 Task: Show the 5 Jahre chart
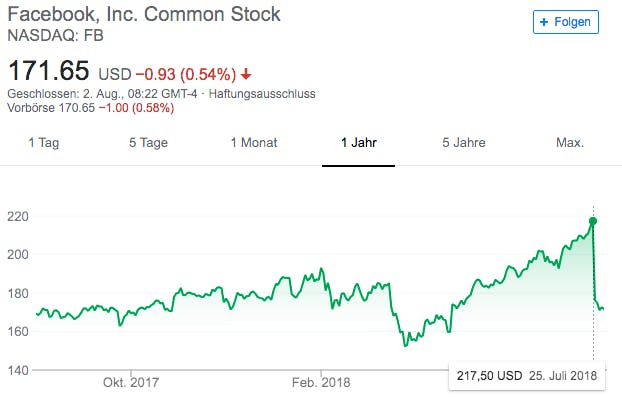coord(464,142)
